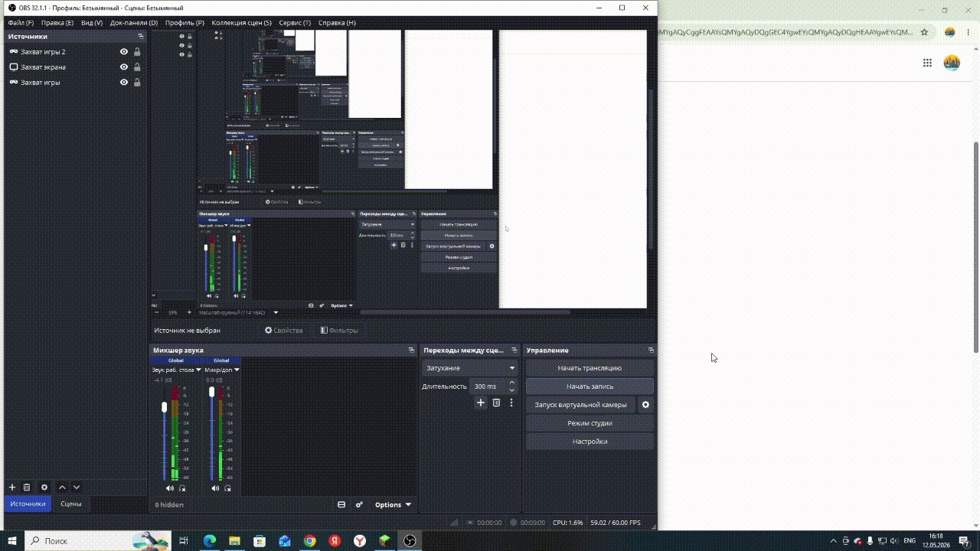The width and height of the screenshot is (980, 551).
Task: Expand the Звук раб. стола channel menu arrow
Action: tap(198, 370)
